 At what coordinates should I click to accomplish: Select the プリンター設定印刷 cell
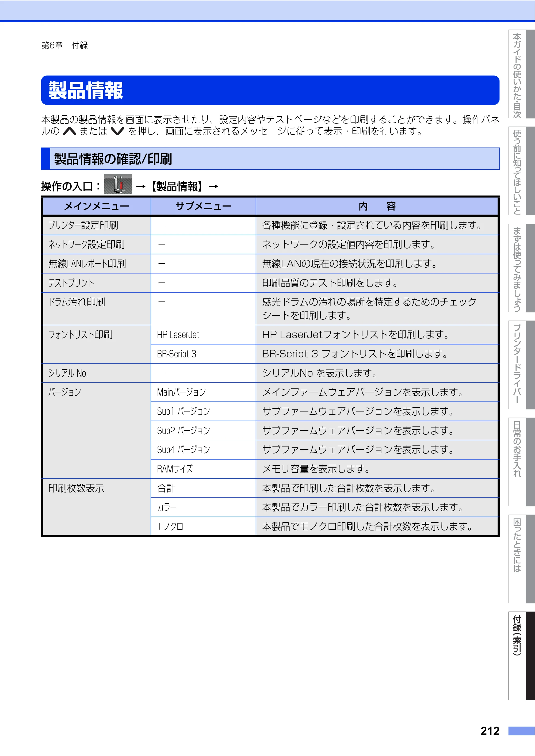[x=97, y=225]
